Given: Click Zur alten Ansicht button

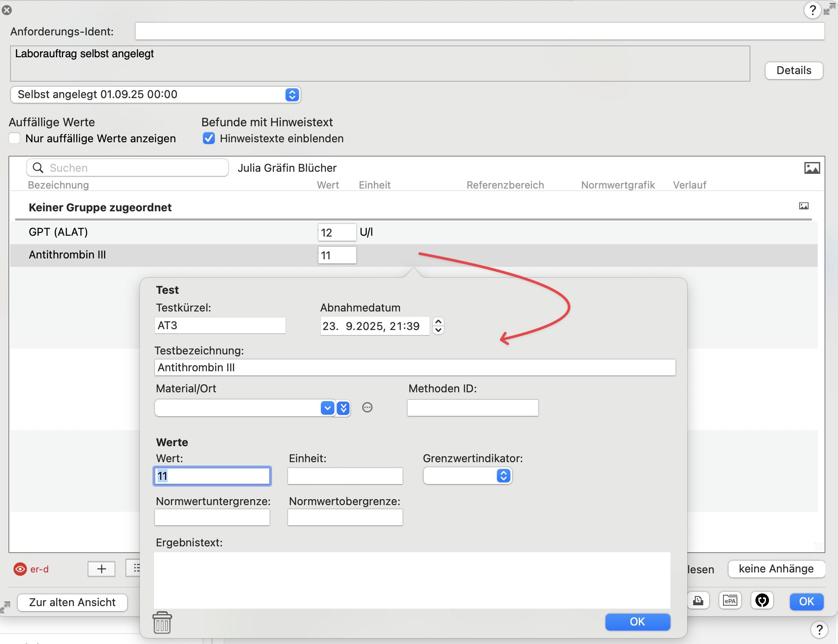Looking at the screenshot, I should pos(72,602).
